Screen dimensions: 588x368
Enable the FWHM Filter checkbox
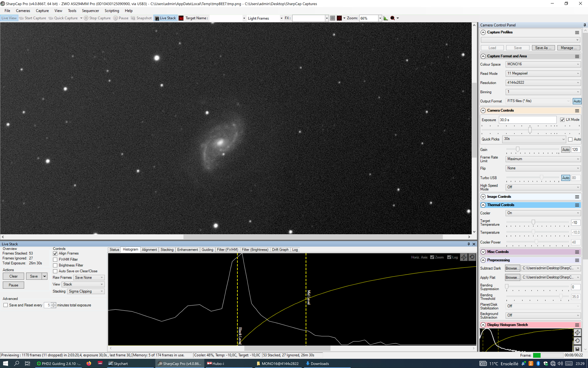[x=55, y=260]
